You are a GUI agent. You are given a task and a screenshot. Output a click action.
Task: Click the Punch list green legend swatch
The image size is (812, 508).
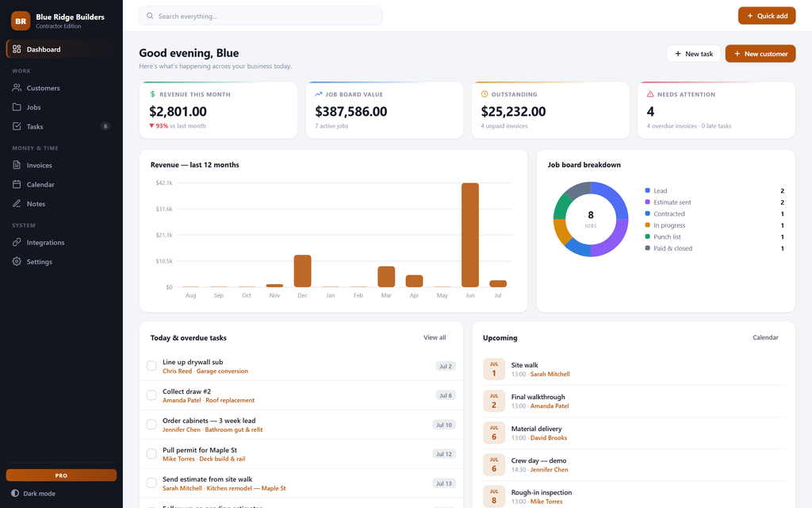(647, 237)
